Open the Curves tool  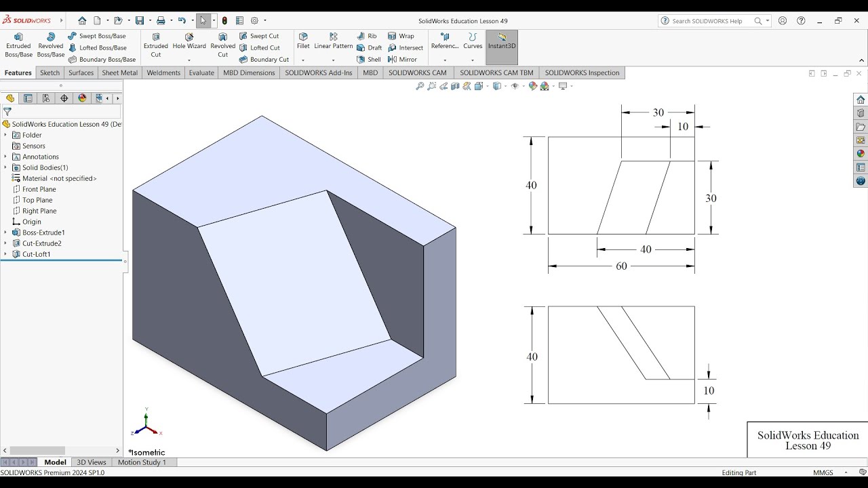click(x=473, y=41)
